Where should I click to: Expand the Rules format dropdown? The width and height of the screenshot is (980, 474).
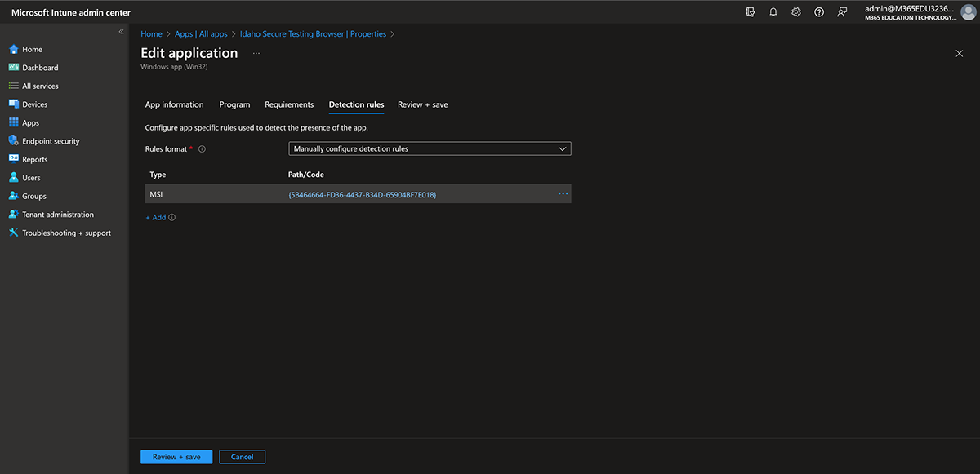click(x=430, y=149)
